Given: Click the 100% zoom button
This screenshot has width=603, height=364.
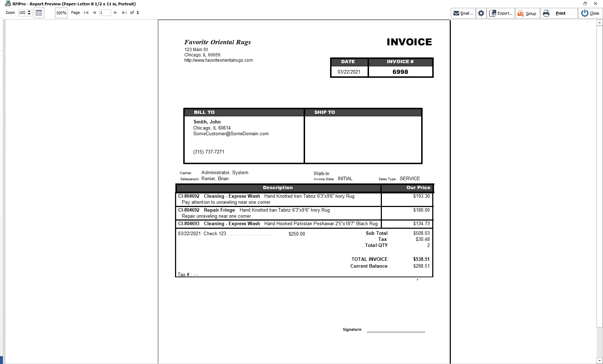Looking at the screenshot, I should 61,13.
